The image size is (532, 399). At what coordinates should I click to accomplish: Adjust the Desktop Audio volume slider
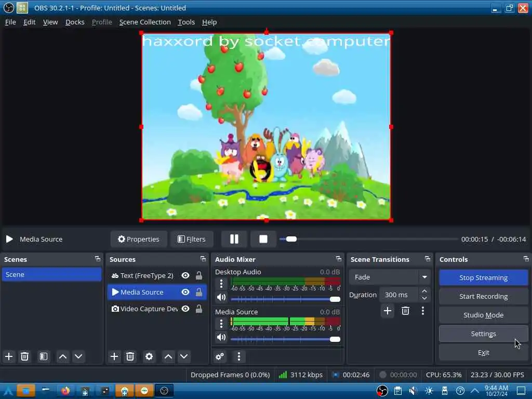point(285,299)
